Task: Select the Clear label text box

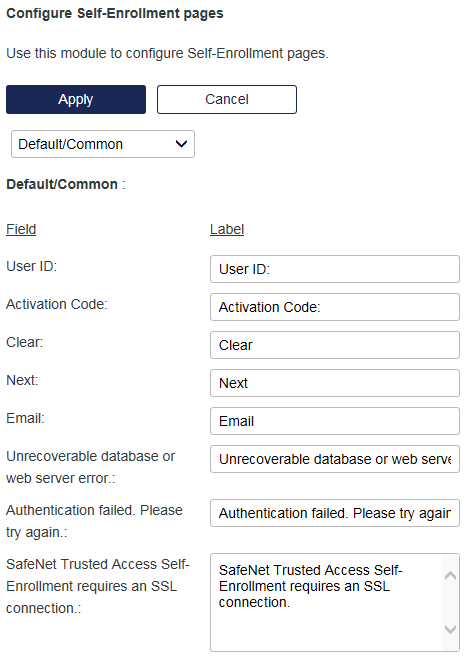Action: 335,345
